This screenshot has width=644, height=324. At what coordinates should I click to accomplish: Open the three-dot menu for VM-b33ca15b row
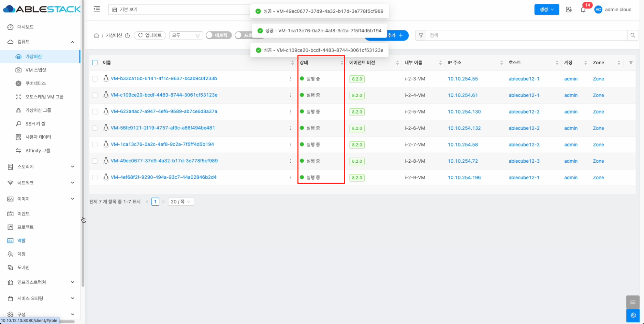[x=290, y=79]
